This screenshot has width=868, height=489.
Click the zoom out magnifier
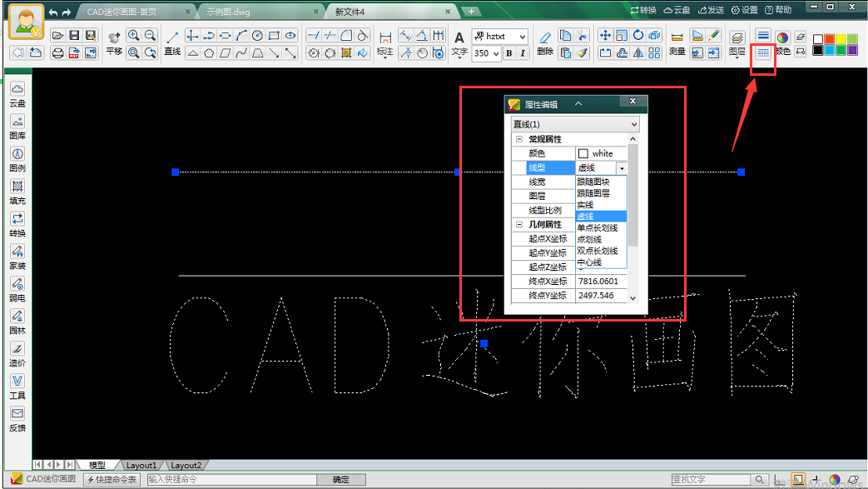pyautogui.click(x=150, y=36)
